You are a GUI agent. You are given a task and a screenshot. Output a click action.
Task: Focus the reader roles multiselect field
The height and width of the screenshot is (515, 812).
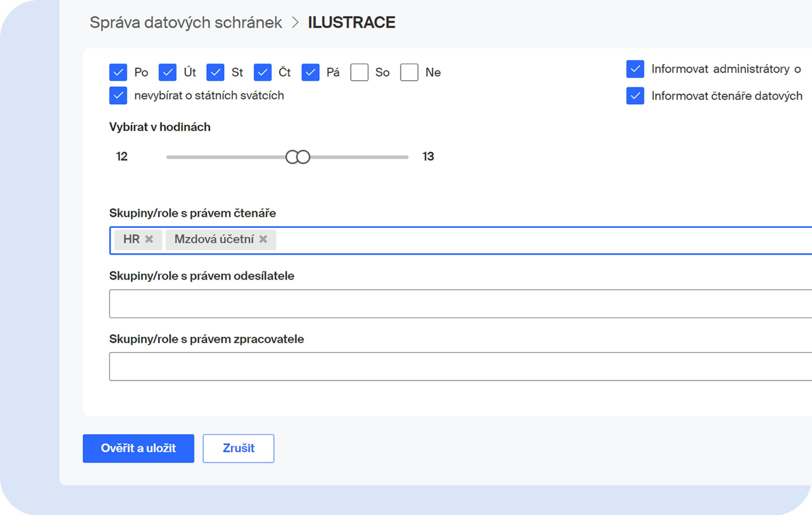click(x=506, y=240)
